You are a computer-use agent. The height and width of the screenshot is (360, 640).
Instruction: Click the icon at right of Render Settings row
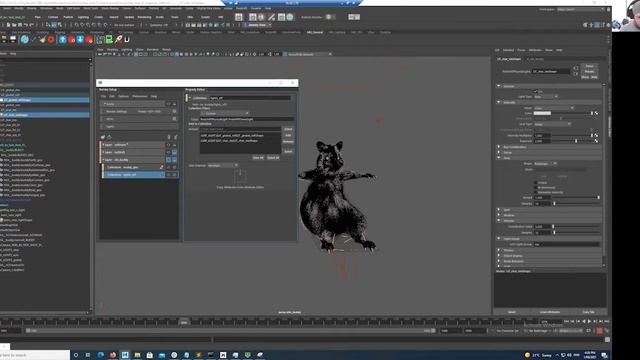pos(174,111)
